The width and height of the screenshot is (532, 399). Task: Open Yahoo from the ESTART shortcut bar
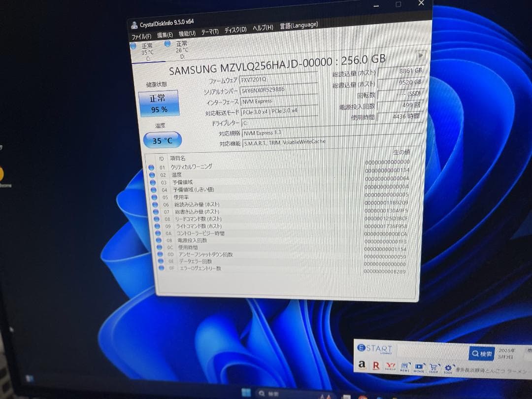pyautogui.click(x=389, y=366)
